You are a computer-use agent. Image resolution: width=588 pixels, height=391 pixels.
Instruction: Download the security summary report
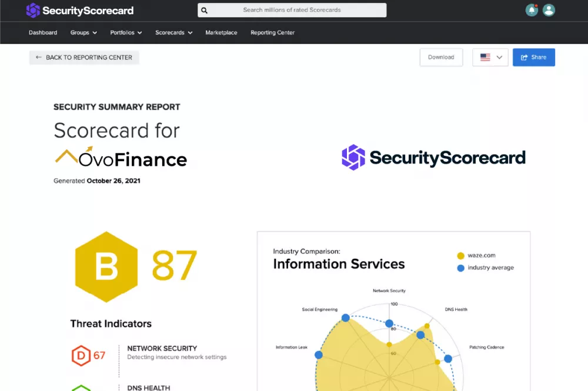click(x=441, y=58)
